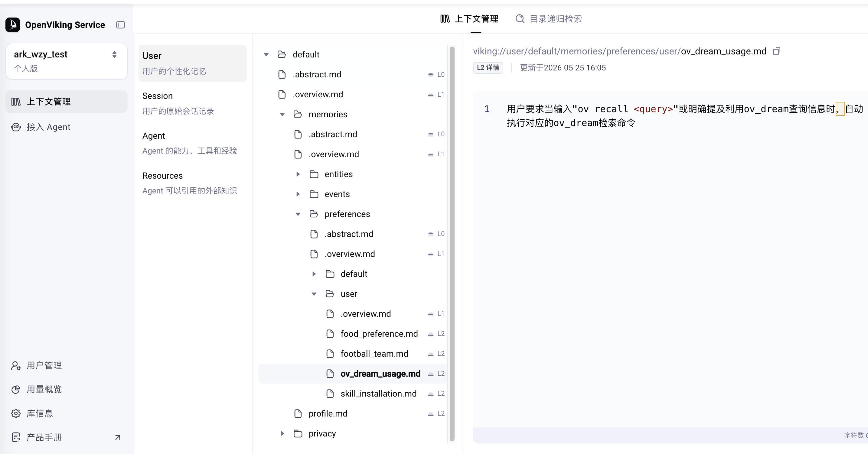Viewport: 868px width, 454px height.
Task: Switch to the 上下文管理 top tab
Action: click(x=469, y=19)
